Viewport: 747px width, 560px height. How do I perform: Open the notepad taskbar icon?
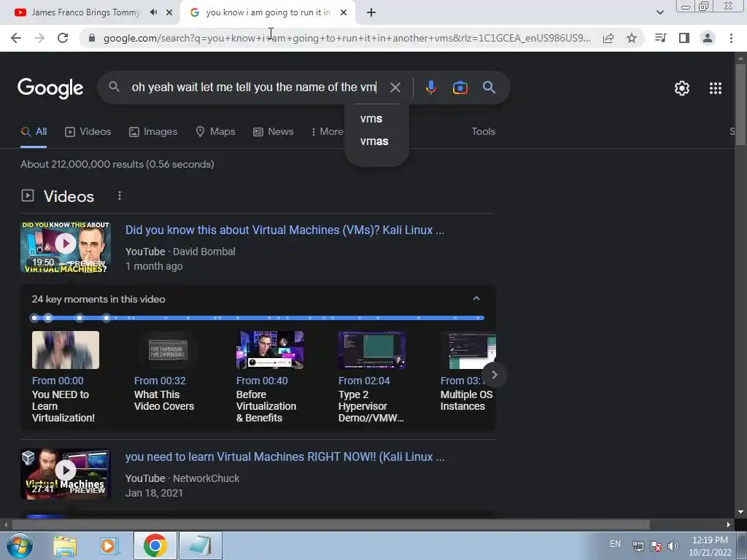pyautogui.click(x=200, y=545)
